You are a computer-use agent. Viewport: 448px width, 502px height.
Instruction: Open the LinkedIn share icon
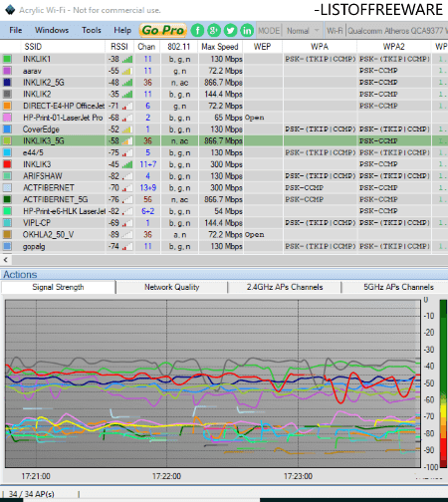point(247,31)
